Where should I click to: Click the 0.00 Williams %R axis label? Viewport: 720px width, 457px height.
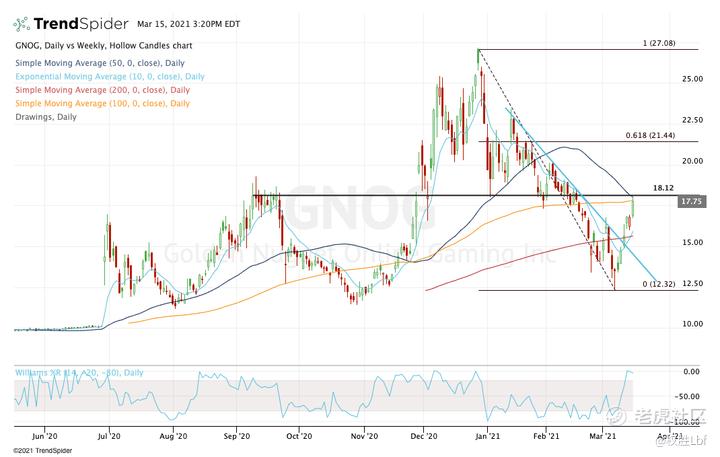(692, 372)
